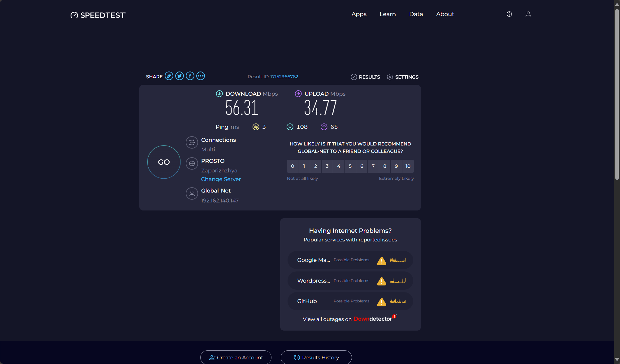Open RESULTS page

click(x=366, y=77)
